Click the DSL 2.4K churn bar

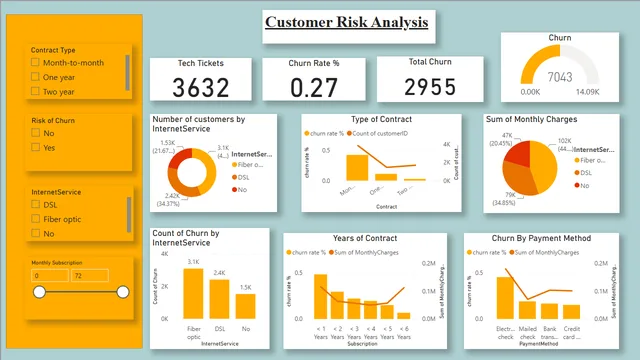click(220, 299)
